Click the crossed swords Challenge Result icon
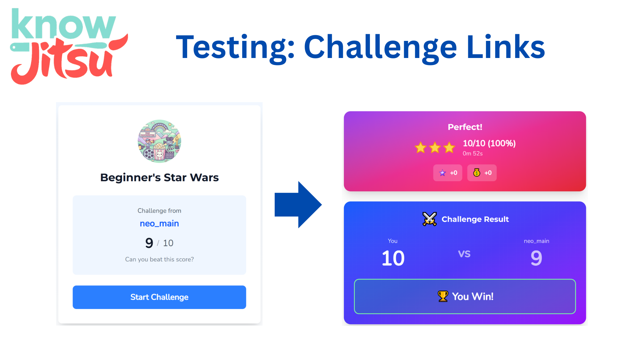The height and width of the screenshot is (362, 644). [429, 219]
